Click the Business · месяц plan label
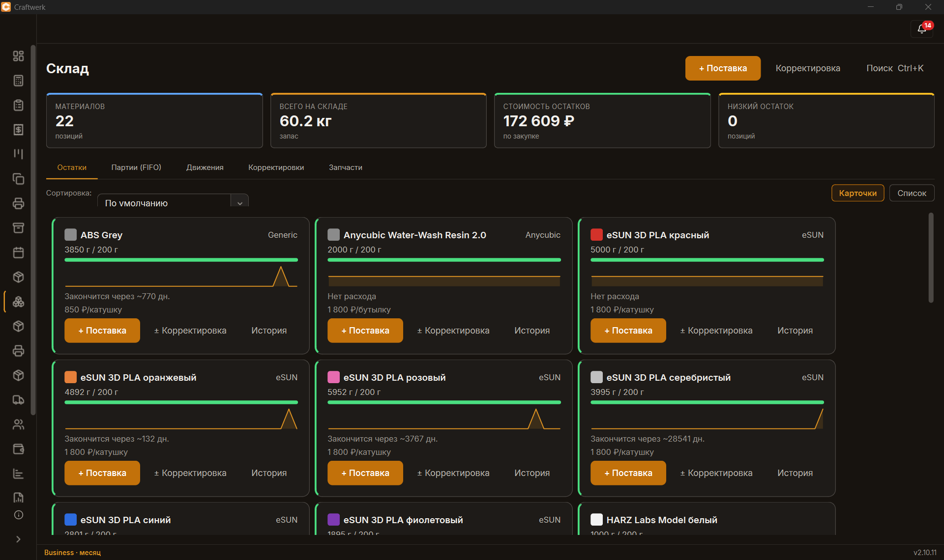944x560 pixels. click(x=72, y=553)
